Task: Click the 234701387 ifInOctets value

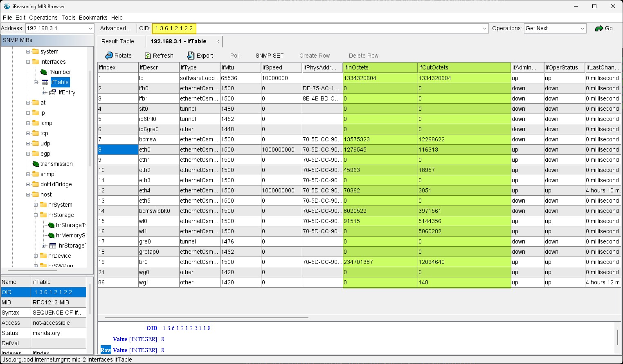Action: [380, 262]
